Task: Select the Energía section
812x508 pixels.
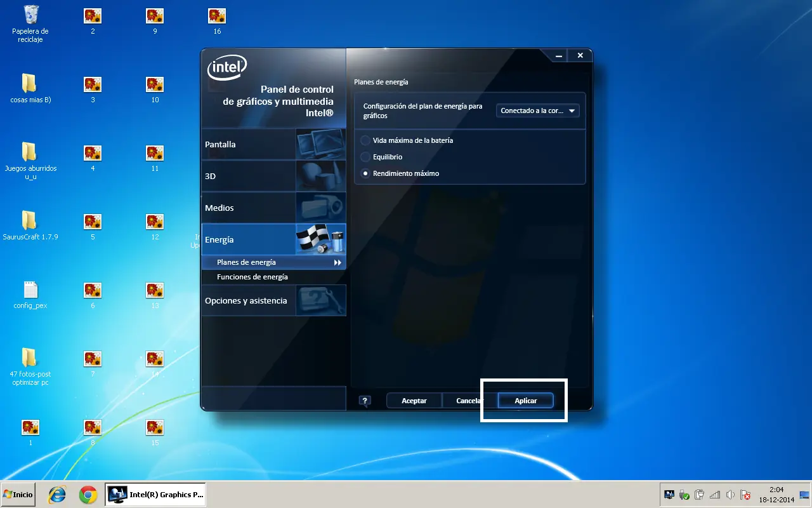Action: click(x=273, y=239)
